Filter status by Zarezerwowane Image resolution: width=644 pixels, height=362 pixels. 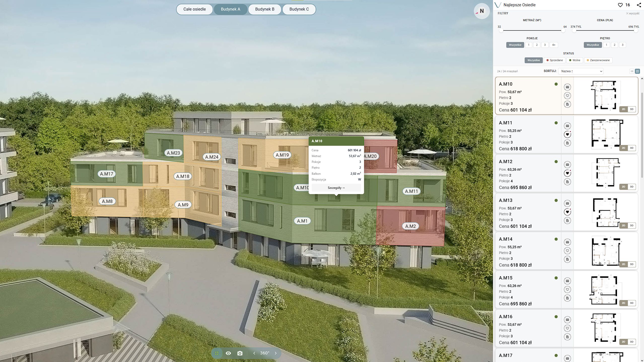(x=598, y=60)
